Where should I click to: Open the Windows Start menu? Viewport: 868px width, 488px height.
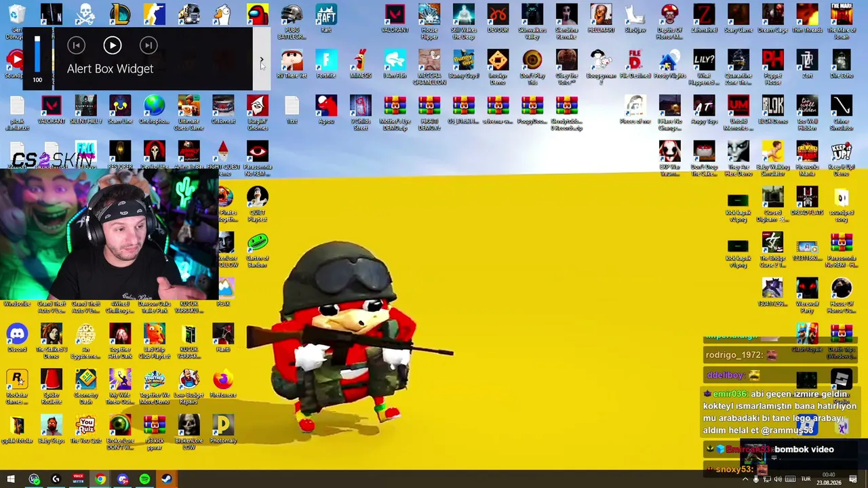point(11,479)
